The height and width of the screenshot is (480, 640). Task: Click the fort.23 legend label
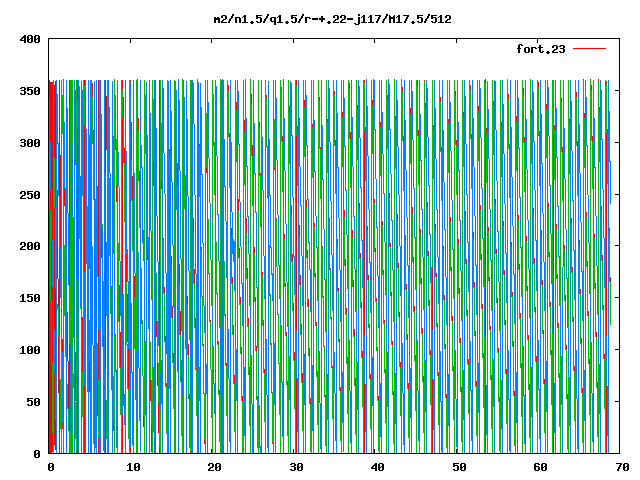(x=541, y=49)
